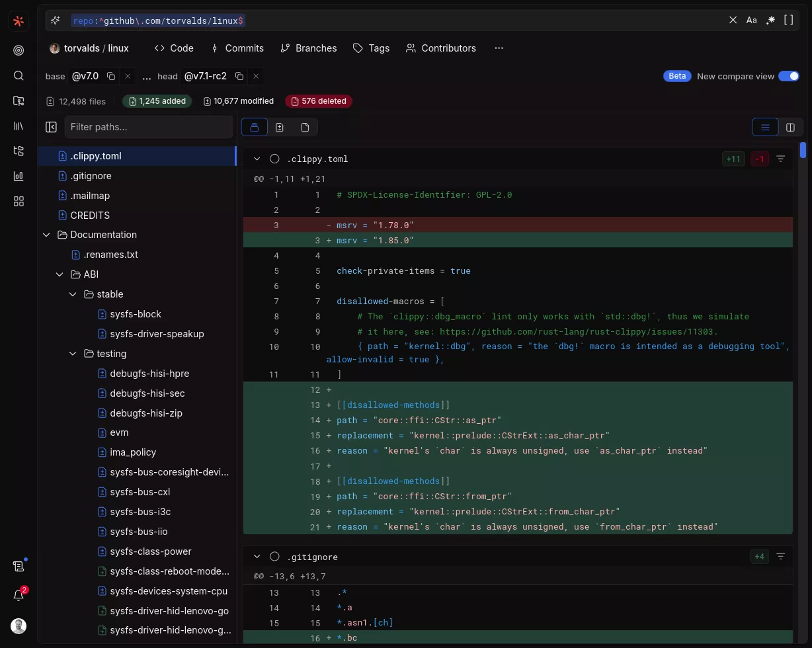Open the Contributors tab
The height and width of the screenshot is (648, 812).
pos(441,48)
